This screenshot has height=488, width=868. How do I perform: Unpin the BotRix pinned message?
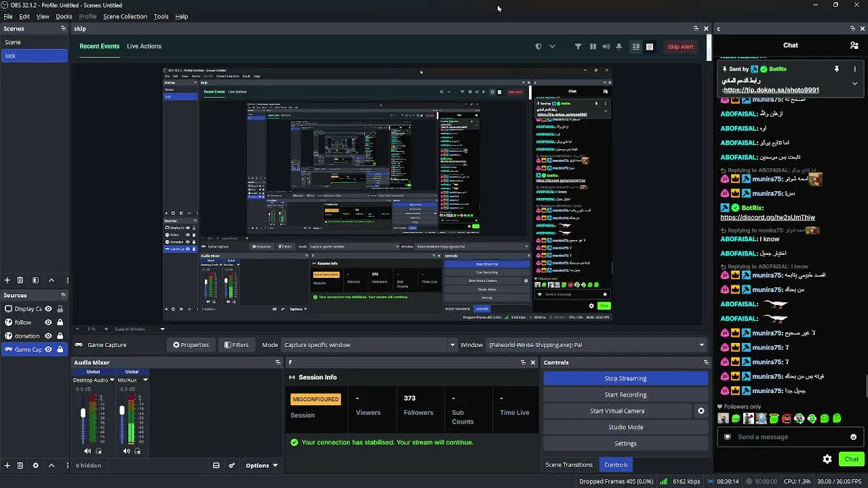pyautogui.click(x=837, y=69)
